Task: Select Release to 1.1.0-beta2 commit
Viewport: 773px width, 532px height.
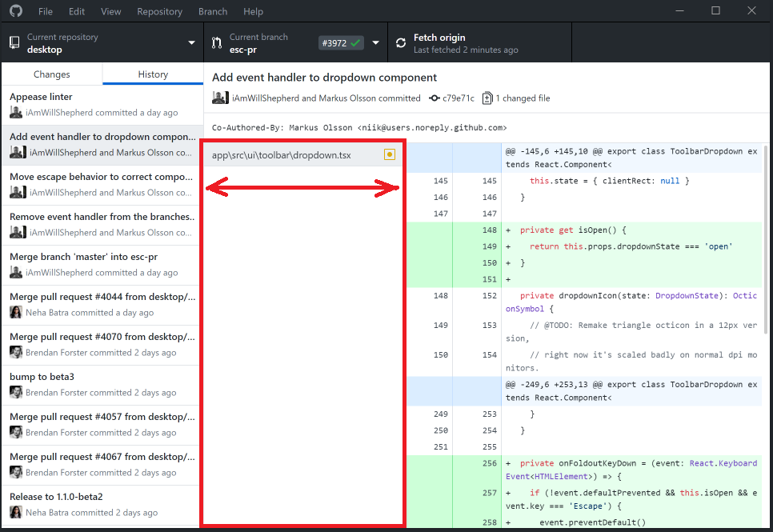Action: click(x=102, y=504)
